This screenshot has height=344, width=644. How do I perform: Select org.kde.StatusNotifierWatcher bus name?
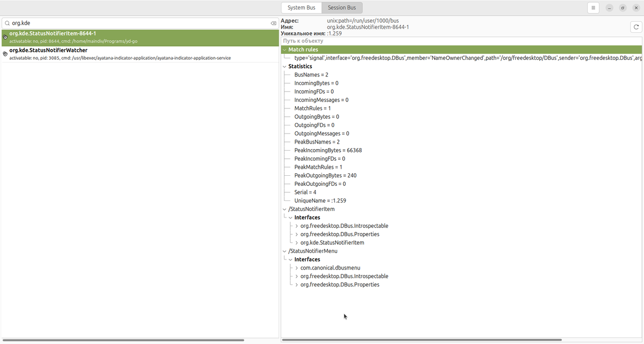(140, 54)
